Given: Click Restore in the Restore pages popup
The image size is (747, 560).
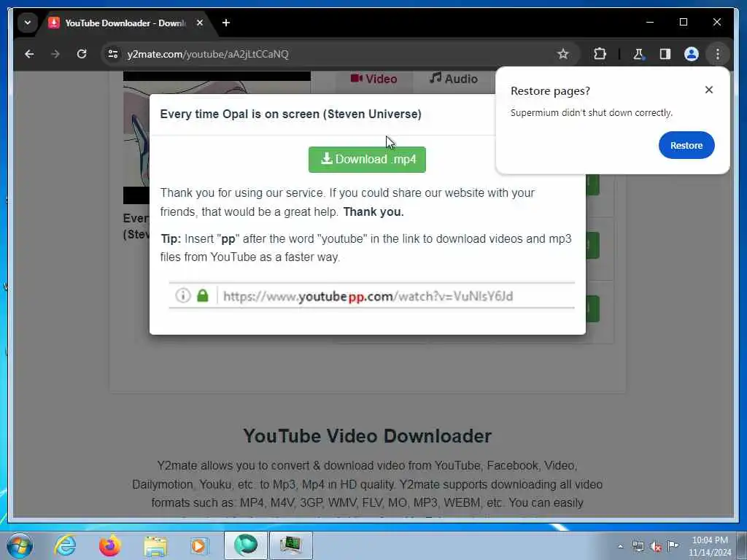Looking at the screenshot, I should pyautogui.click(x=686, y=145).
